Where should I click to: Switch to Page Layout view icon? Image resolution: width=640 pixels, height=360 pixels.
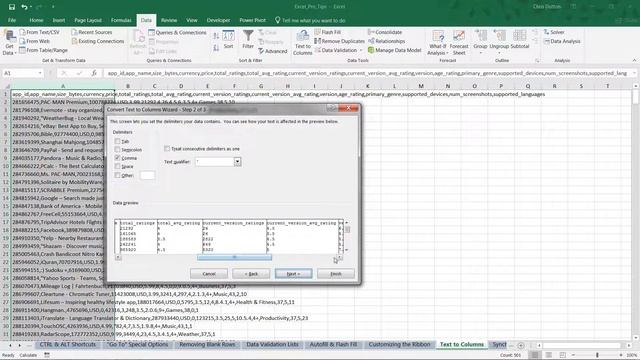549,355
